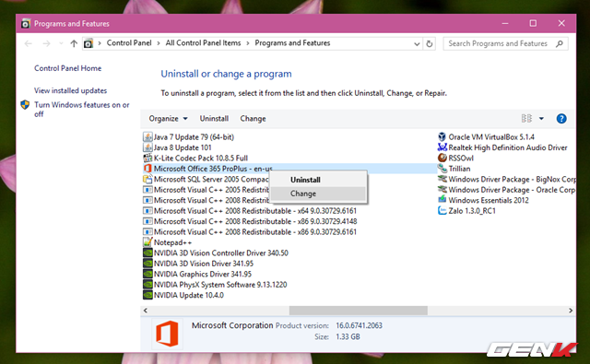Click the large Office logo in details pane
The width and height of the screenshot is (590, 364).
pos(168,334)
